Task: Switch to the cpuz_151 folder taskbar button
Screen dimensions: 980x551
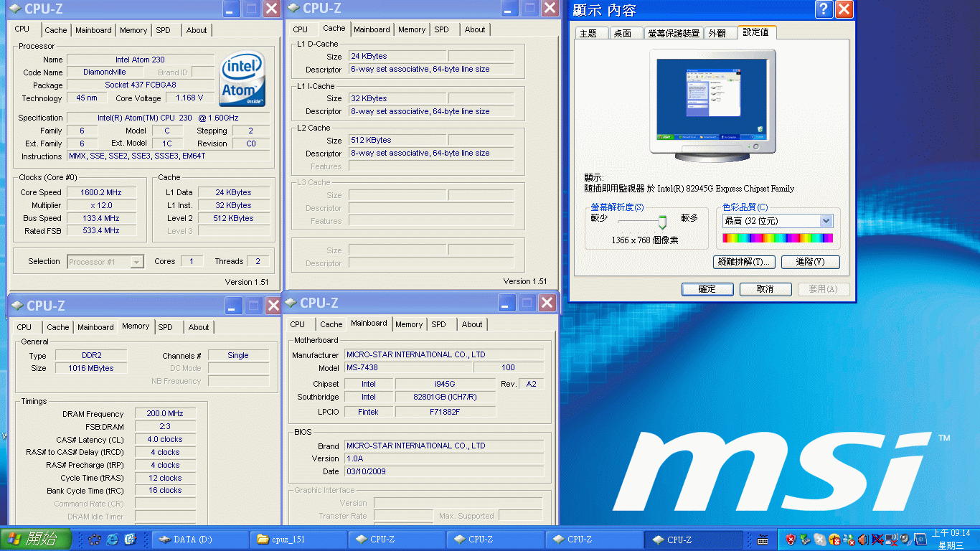Action: [x=298, y=540]
